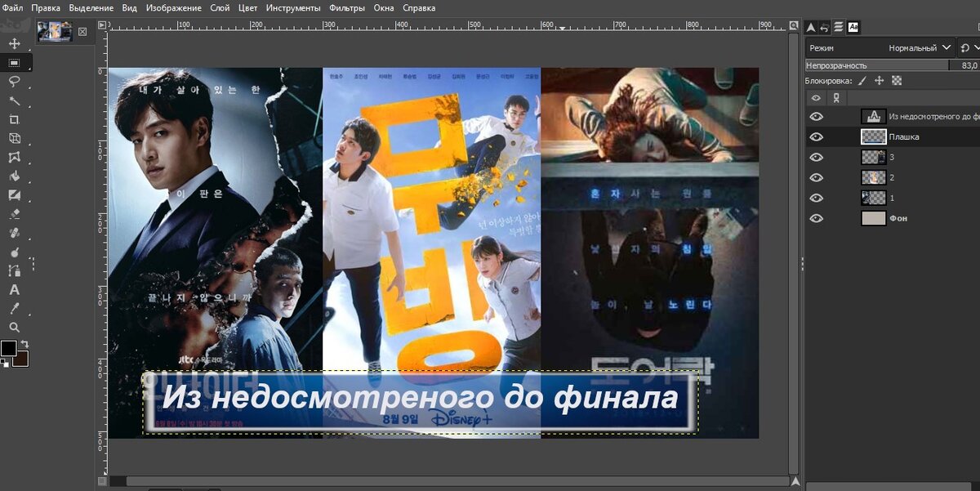The width and height of the screenshot is (980, 491).
Task: Open the Слой menu
Action: (220, 7)
